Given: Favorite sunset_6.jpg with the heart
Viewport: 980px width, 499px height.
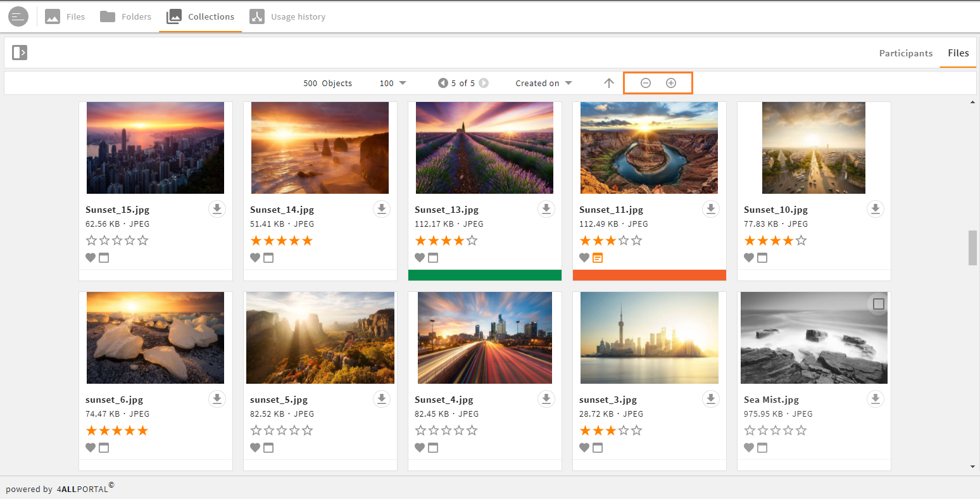Looking at the screenshot, I should pos(91,448).
